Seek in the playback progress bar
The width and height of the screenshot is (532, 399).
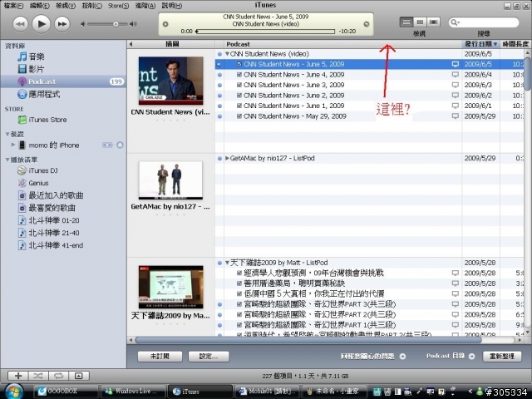click(x=265, y=32)
